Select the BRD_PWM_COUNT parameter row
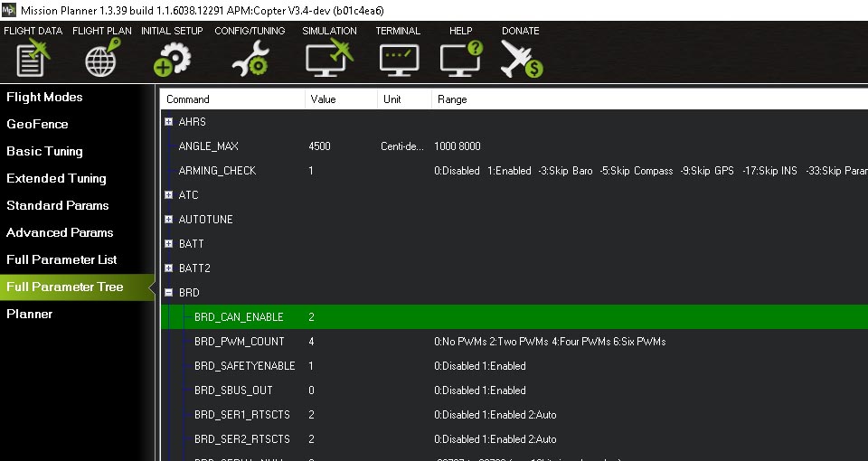 (239, 342)
